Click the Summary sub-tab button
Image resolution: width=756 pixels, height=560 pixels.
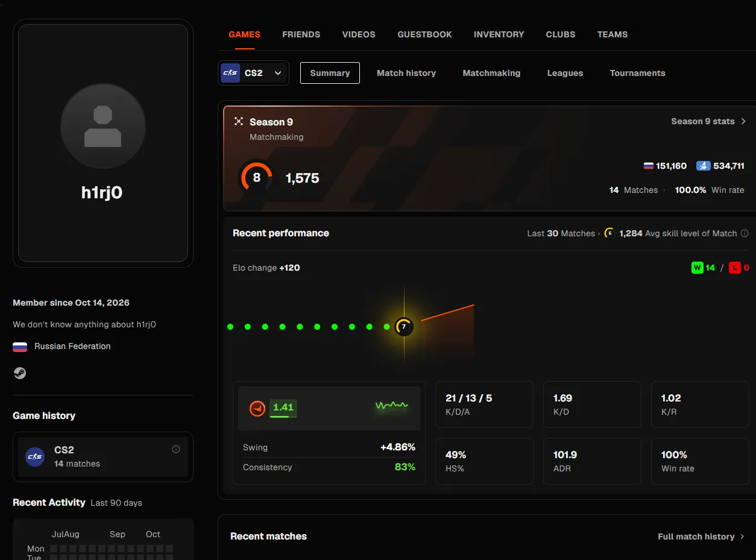pos(330,73)
